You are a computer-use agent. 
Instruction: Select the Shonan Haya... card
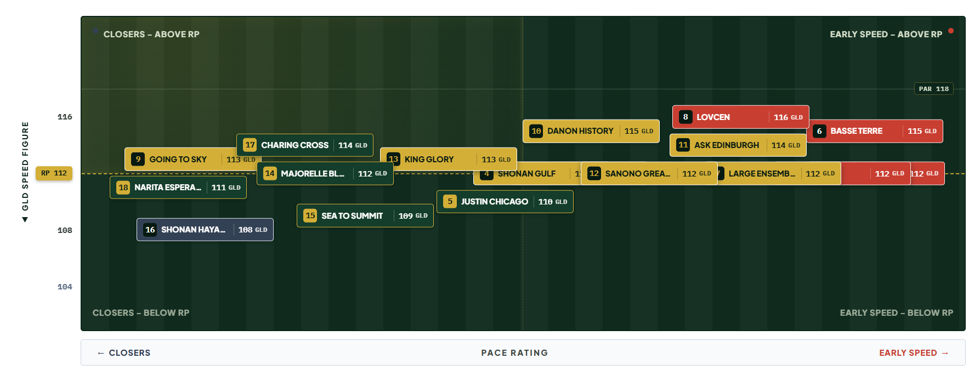pos(205,230)
